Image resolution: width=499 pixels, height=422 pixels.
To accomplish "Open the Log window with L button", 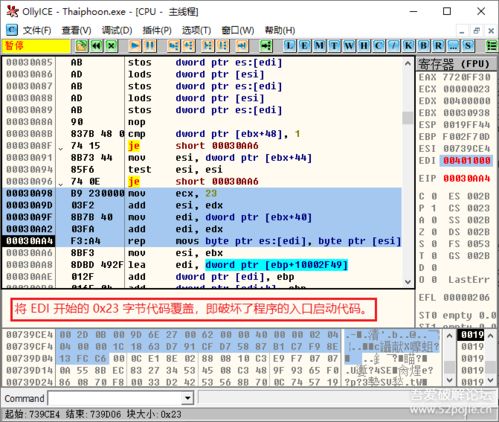I will coord(290,46).
